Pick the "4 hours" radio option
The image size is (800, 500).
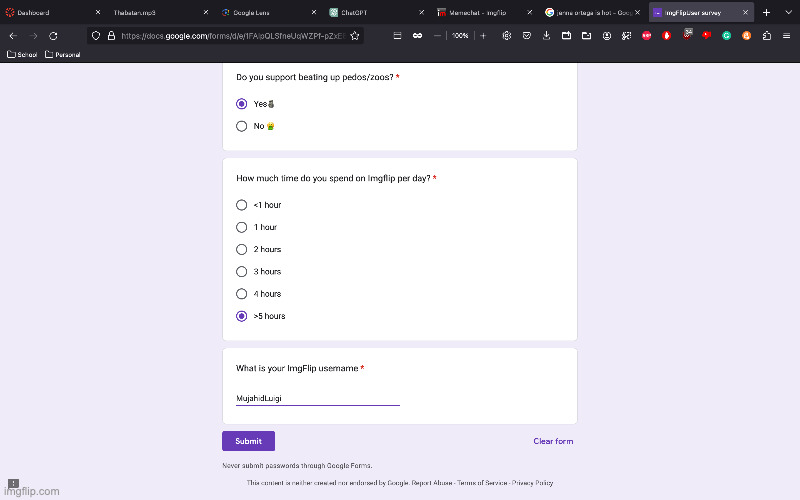242,294
